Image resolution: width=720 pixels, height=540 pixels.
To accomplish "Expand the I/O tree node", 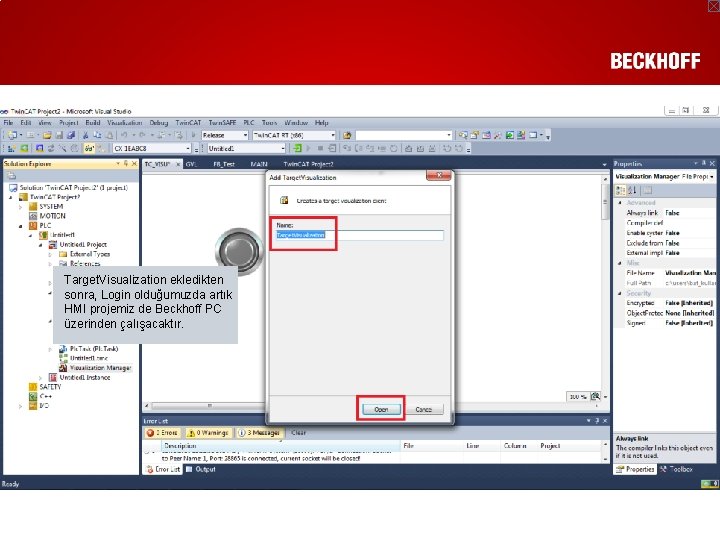I will pyautogui.click(x=21, y=406).
